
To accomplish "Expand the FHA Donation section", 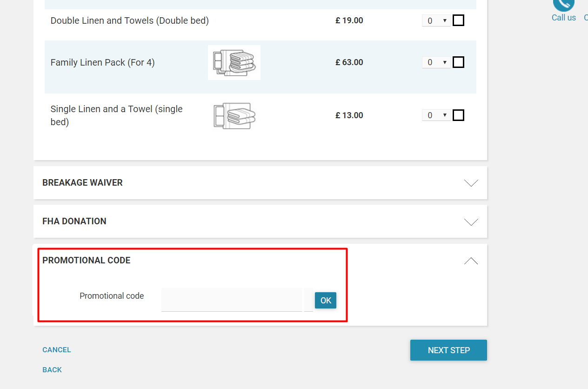I will 471,221.
